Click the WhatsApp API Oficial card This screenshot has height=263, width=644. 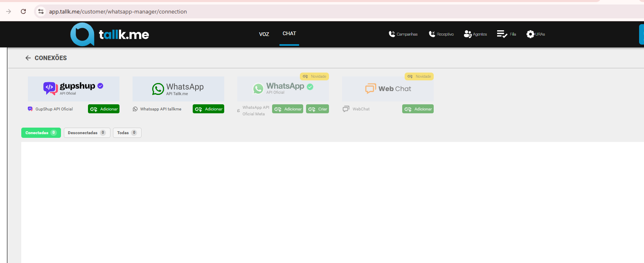click(x=283, y=89)
